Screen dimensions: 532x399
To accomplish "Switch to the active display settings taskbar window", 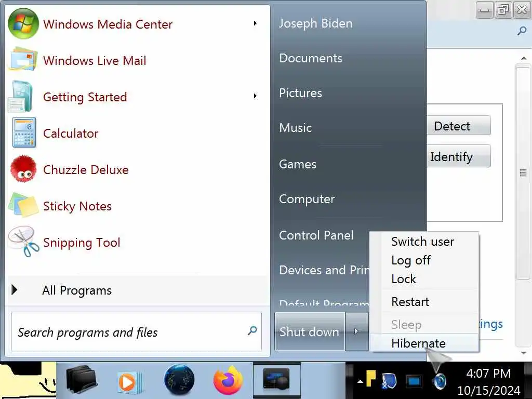I will [x=276, y=380].
